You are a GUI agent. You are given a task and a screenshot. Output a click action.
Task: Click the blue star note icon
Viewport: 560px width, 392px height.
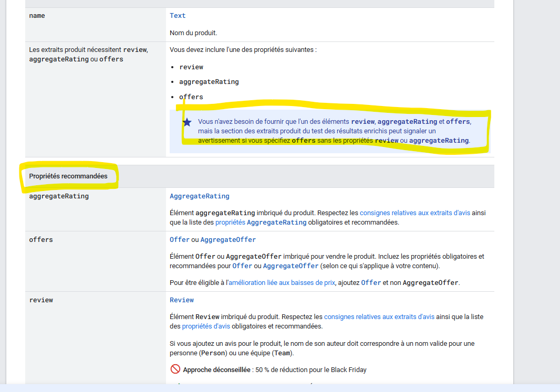(187, 123)
